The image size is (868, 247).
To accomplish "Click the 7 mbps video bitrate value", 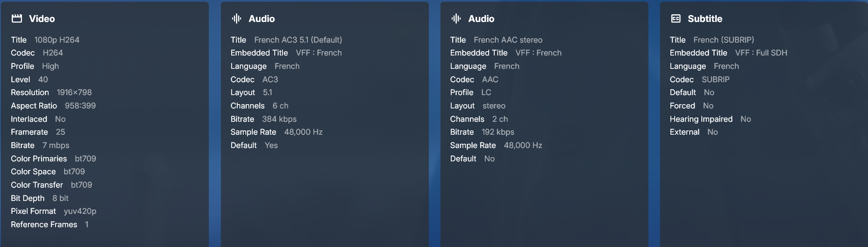I will (x=56, y=145).
